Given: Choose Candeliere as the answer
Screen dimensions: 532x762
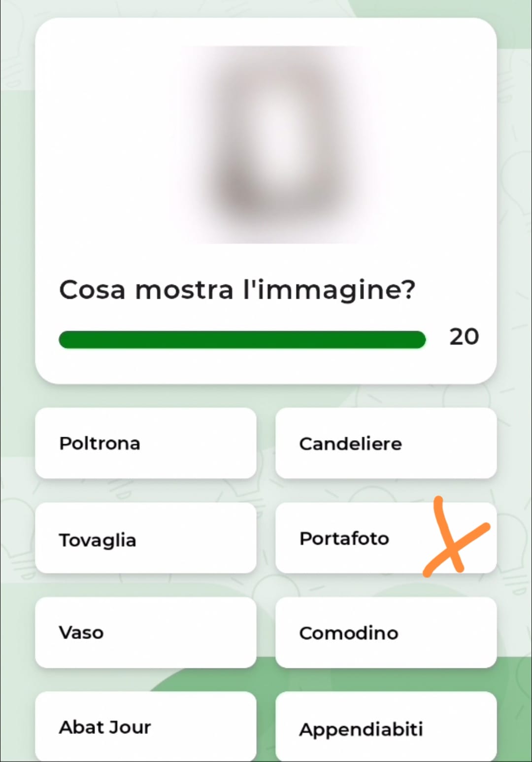Looking at the screenshot, I should coord(385,443).
